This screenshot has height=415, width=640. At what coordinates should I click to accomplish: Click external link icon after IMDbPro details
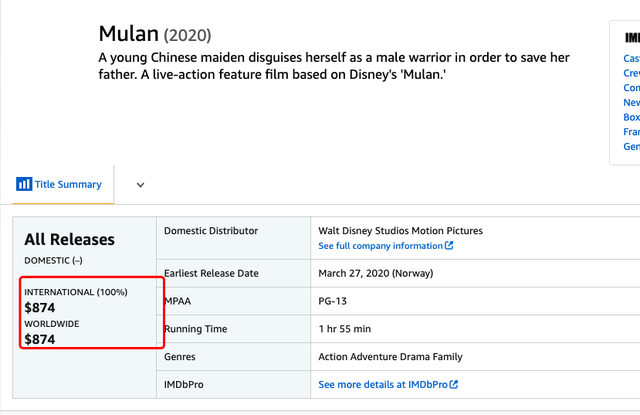pos(454,384)
